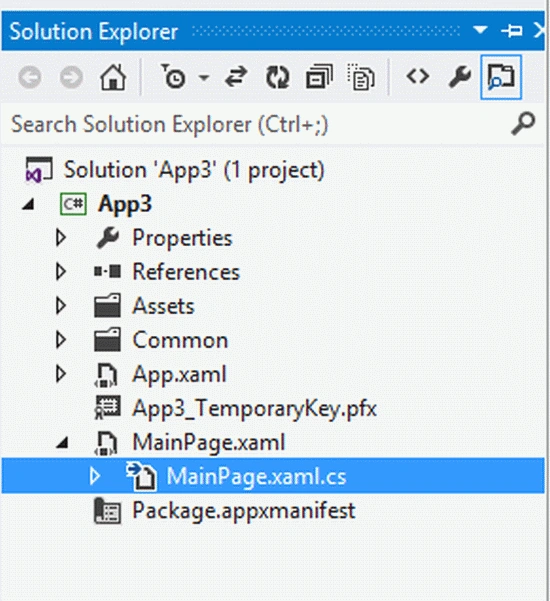Open the pending changes filter dropdown arrow
The height and width of the screenshot is (601, 550).
pos(204,78)
